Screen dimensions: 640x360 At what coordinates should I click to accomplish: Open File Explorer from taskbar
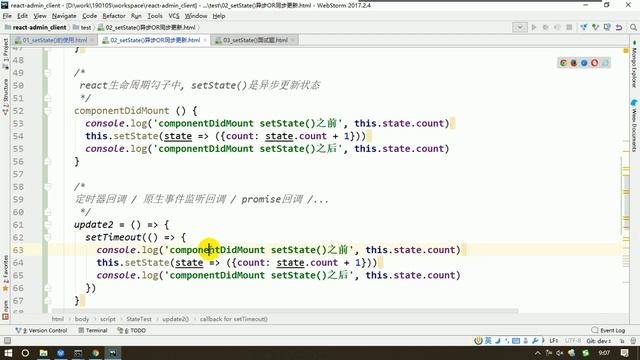tap(43, 353)
